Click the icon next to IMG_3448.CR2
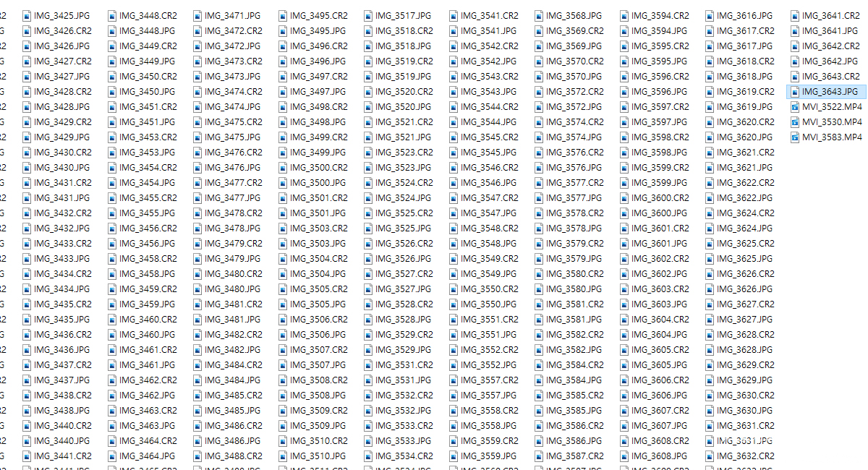 click(112, 15)
